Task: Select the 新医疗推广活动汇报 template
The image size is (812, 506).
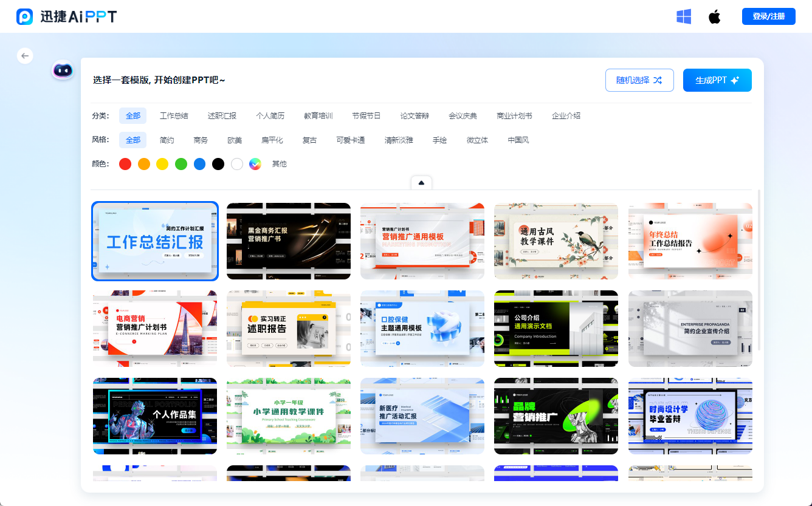Action: [422, 416]
